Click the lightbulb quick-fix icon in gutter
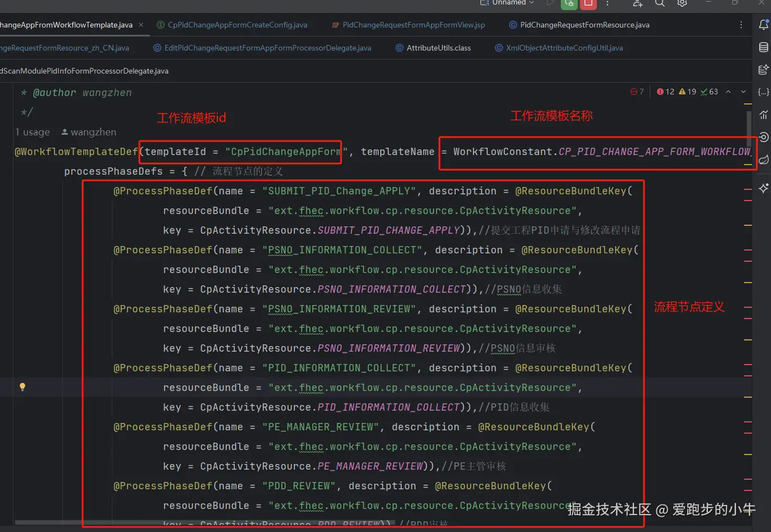Image resolution: width=771 pixels, height=532 pixels. tap(22, 387)
